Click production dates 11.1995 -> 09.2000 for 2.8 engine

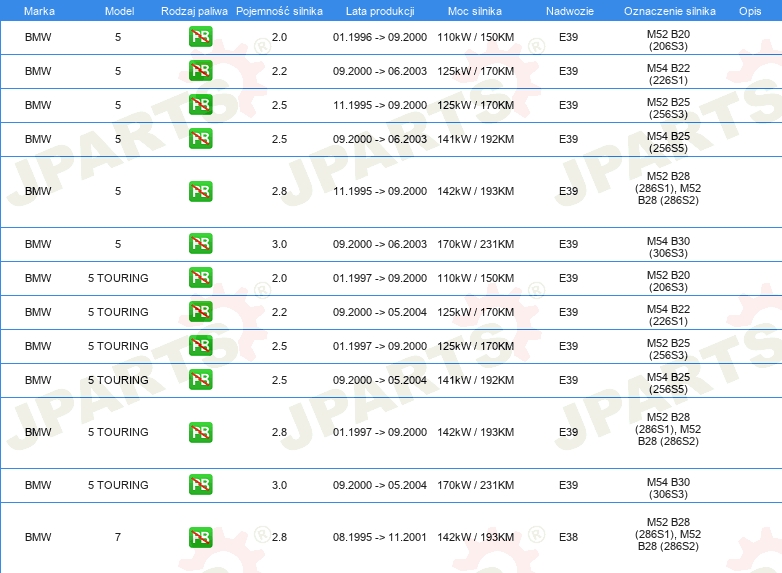[x=380, y=191]
